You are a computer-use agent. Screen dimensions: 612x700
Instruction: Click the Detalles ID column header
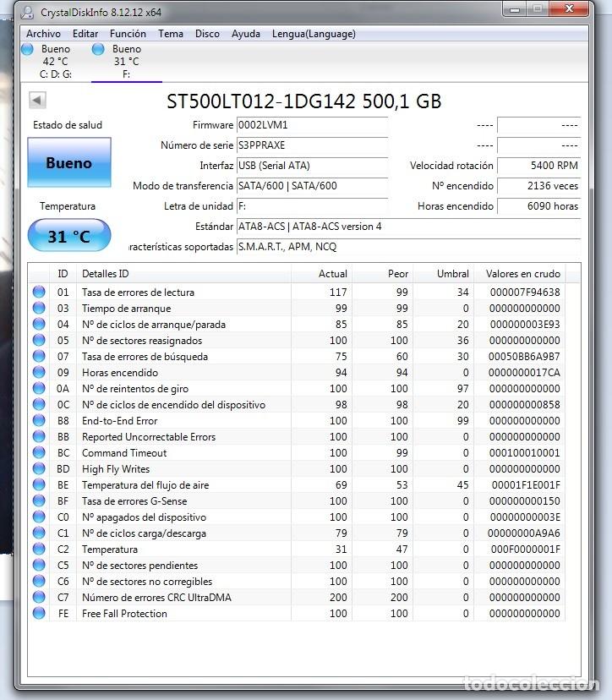(x=184, y=274)
